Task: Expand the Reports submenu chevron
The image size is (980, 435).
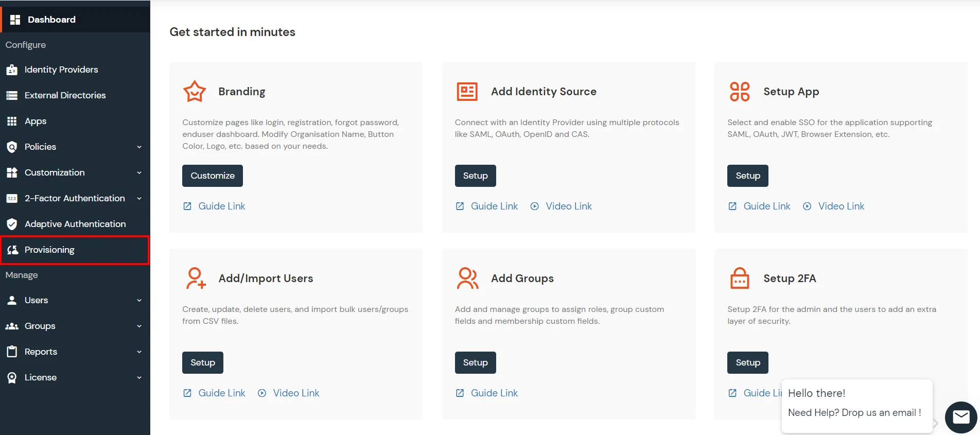Action: (139, 352)
